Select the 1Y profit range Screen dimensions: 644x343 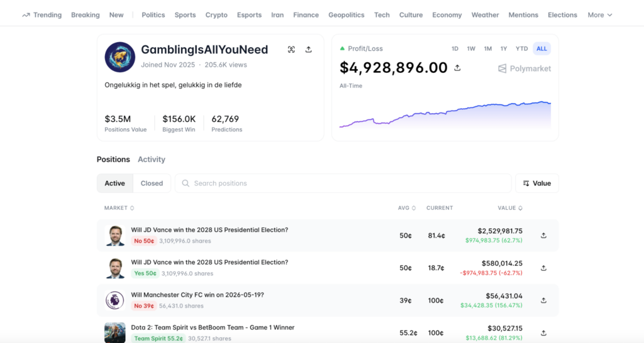pyautogui.click(x=504, y=48)
